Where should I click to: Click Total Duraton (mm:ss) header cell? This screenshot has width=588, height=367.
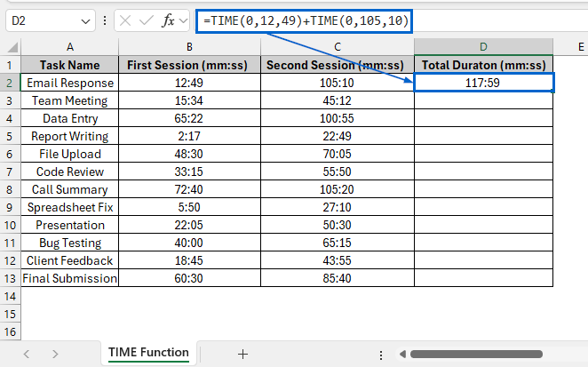point(483,65)
